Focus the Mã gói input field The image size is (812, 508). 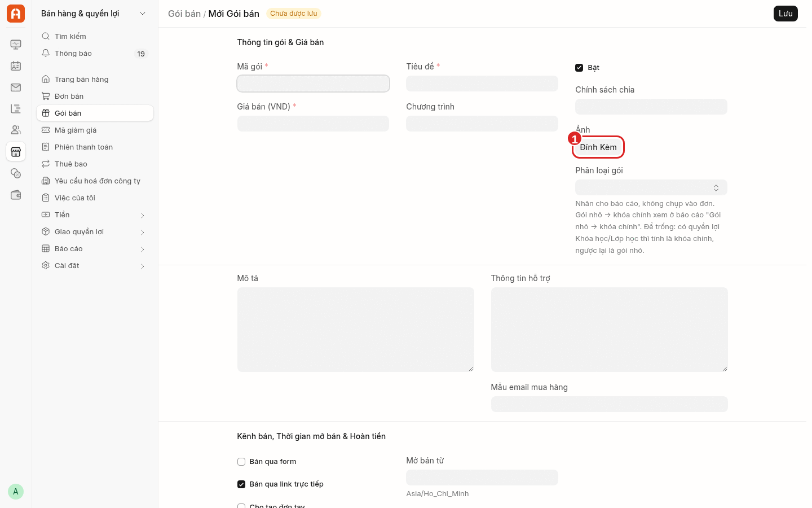313,84
